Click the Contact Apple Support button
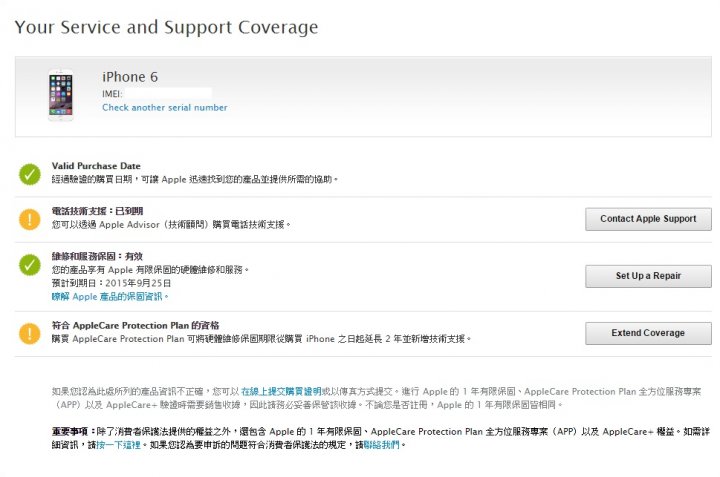 coord(648,219)
